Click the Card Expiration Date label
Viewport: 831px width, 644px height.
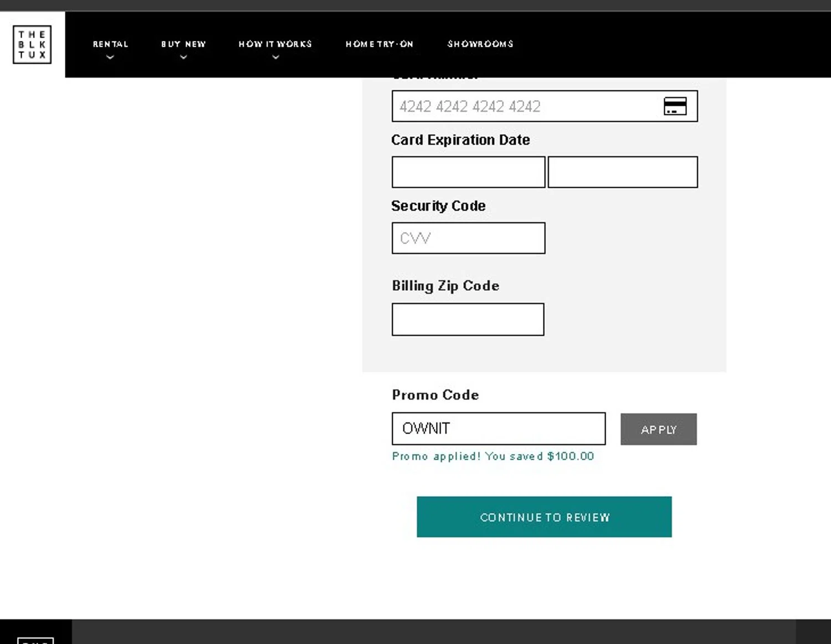460,140
